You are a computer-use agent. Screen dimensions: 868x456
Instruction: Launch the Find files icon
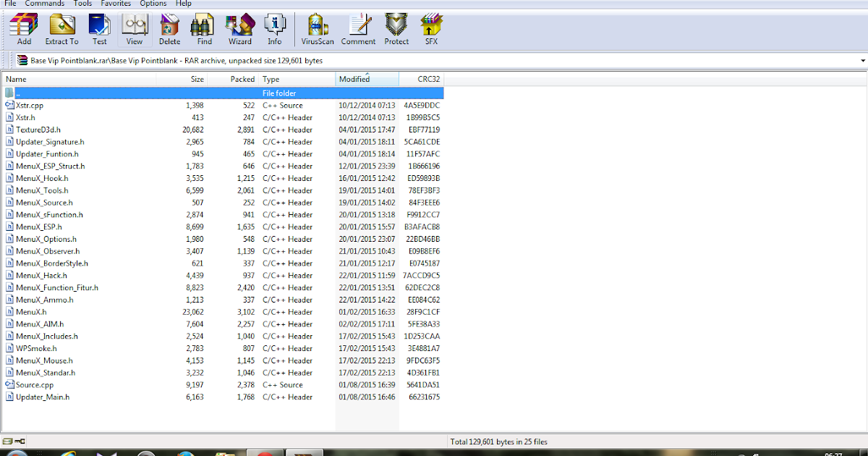(x=203, y=29)
